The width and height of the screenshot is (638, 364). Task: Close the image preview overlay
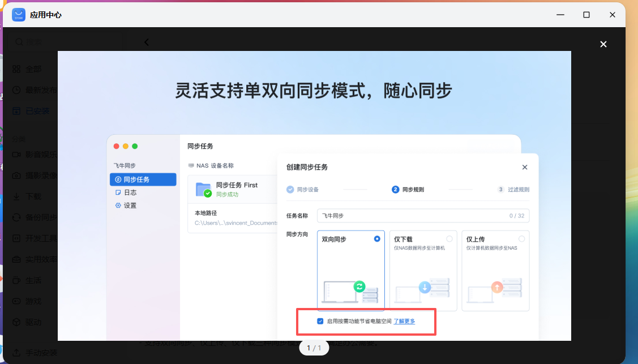[603, 44]
